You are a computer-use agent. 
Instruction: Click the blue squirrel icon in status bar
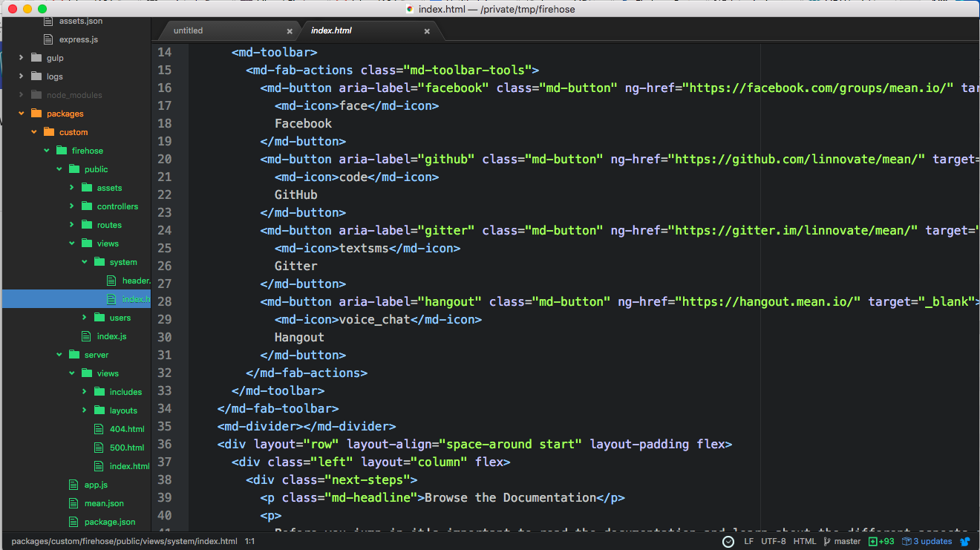tap(965, 542)
